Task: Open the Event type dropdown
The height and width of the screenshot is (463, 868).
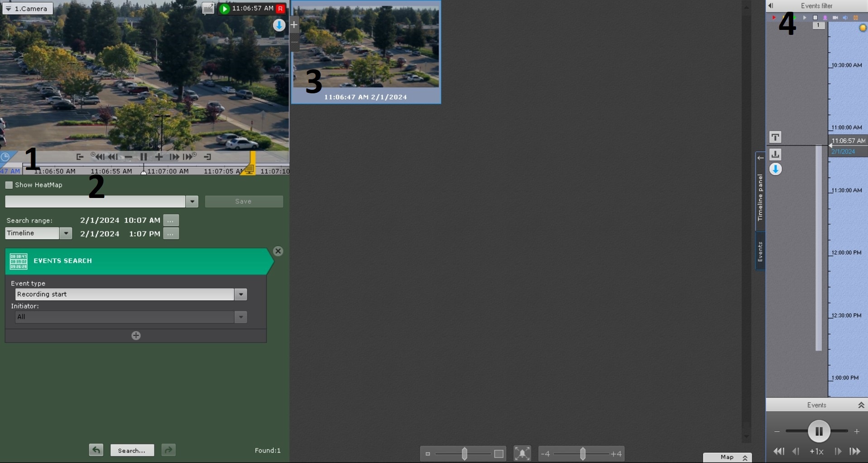Action: point(241,294)
